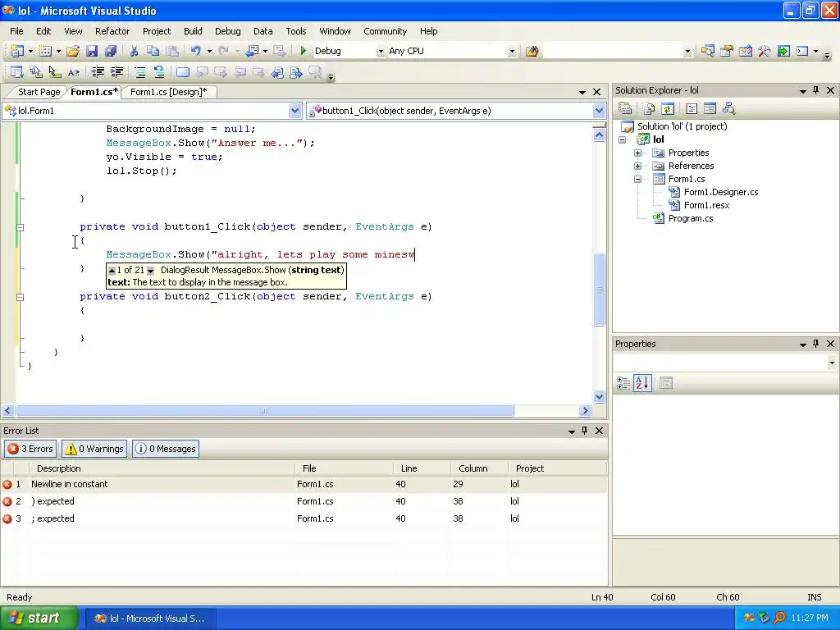Click the green Start Debugging arrow
The image size is (840, 630).
pos(304,51)
